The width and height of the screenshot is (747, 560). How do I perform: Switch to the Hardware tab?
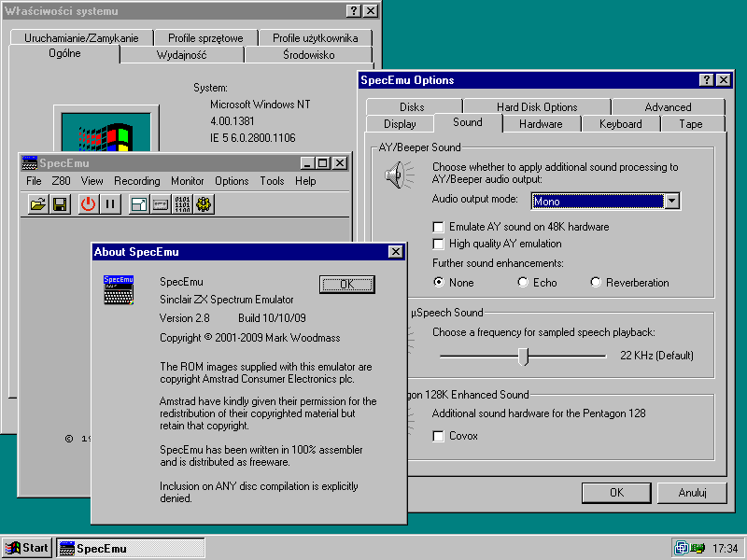point(541,124)
